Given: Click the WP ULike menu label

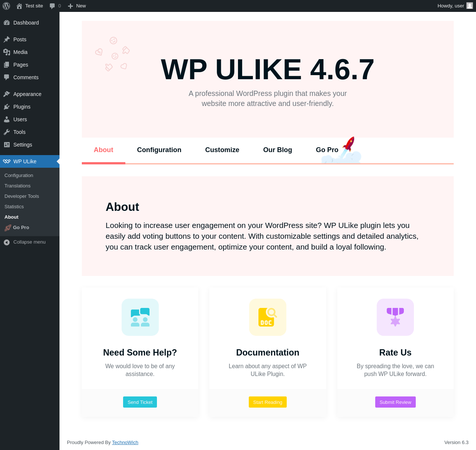Looking at the screenshot, I should pos(25,161).
